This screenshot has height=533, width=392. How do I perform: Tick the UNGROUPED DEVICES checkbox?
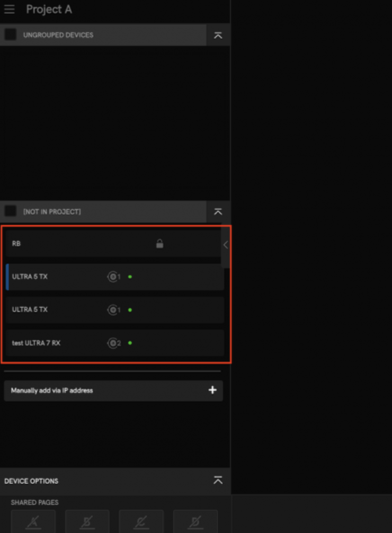point(10,34)
